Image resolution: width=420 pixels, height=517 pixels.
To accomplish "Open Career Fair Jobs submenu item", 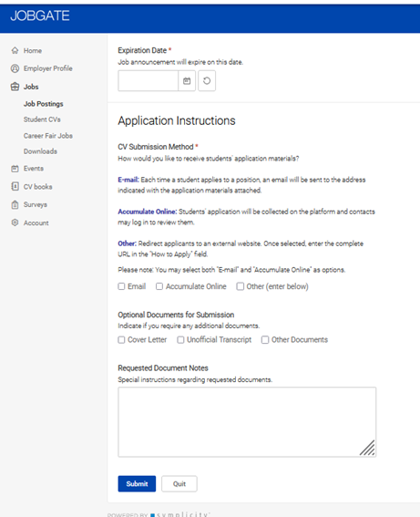I will (x=47, y=136).
